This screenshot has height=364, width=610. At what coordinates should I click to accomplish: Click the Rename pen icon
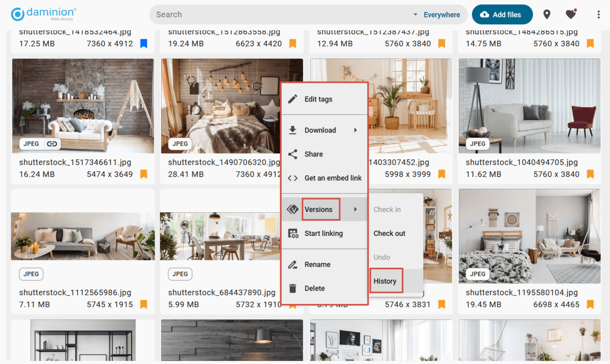click(x=293, y=264)
